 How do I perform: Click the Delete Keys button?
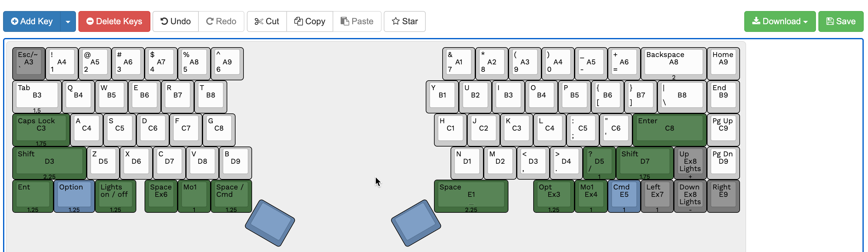pos(114,21)
